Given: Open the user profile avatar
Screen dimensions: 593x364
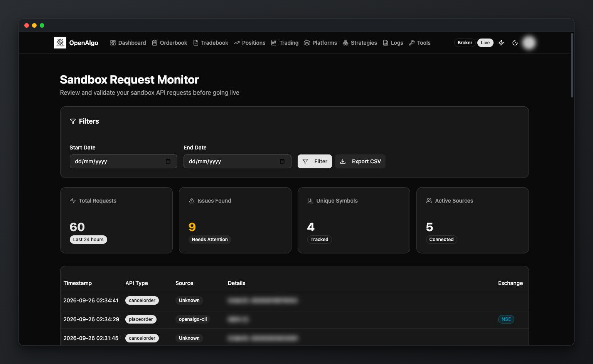Looking at the screenshot, I should click(529, 43).
